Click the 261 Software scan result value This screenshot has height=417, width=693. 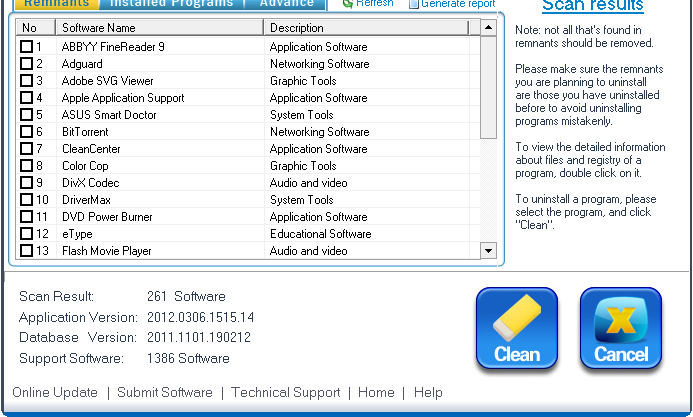[x=186, y=296]
